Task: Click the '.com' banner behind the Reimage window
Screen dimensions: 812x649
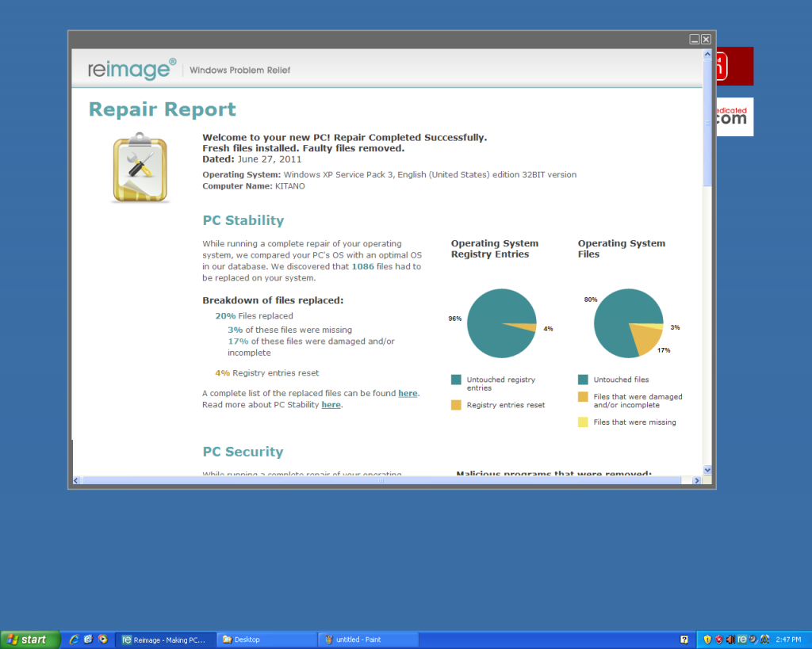Action: (x=735, y=117)
